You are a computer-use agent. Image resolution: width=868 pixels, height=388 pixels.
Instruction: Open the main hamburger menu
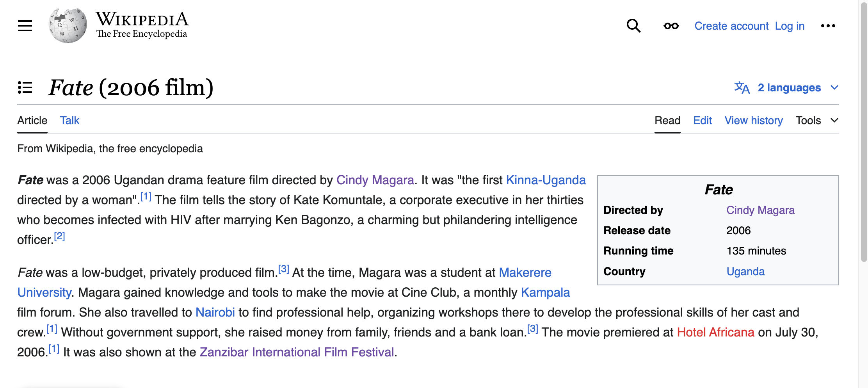[25, 26]
